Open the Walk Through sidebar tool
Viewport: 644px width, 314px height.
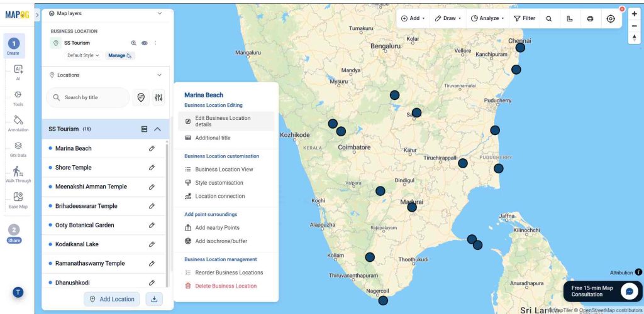click(x=18, y=174)
